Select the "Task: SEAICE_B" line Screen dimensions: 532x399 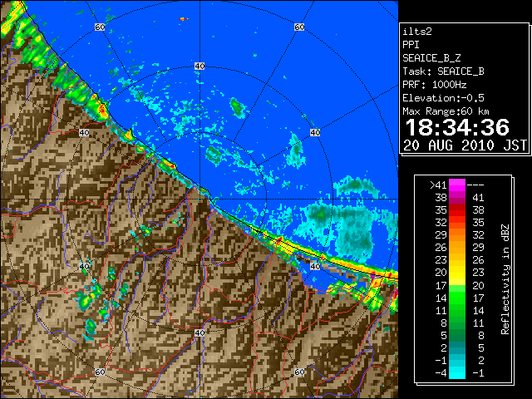tap(443, 71)
